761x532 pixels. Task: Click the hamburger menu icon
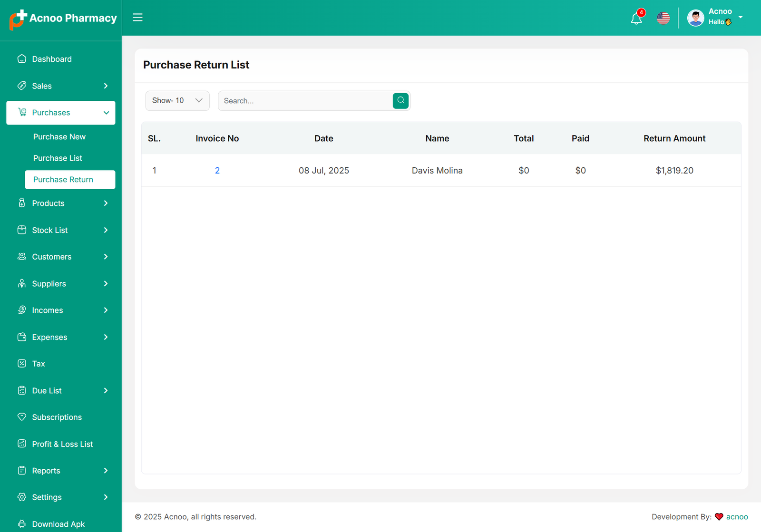click(x=137, y=18)
